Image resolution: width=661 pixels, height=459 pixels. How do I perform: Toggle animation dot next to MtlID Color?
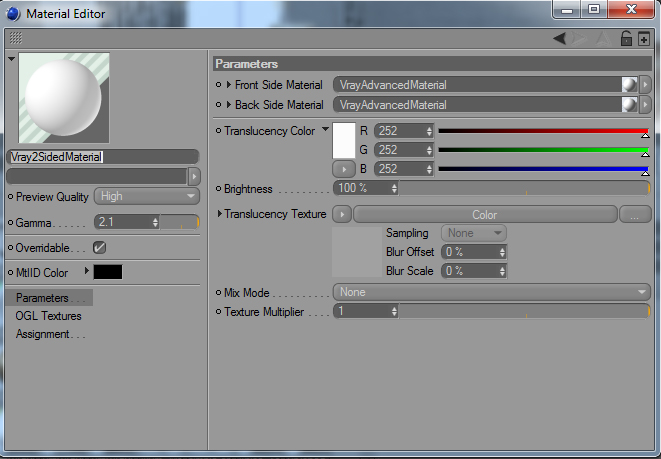(11, 273)
